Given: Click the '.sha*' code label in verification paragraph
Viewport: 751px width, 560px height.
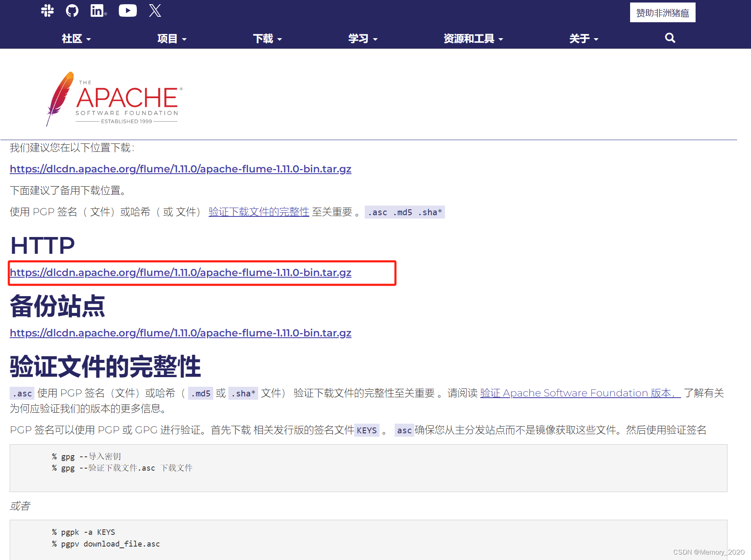Looking at the screenshot, I should pos(243,393).
